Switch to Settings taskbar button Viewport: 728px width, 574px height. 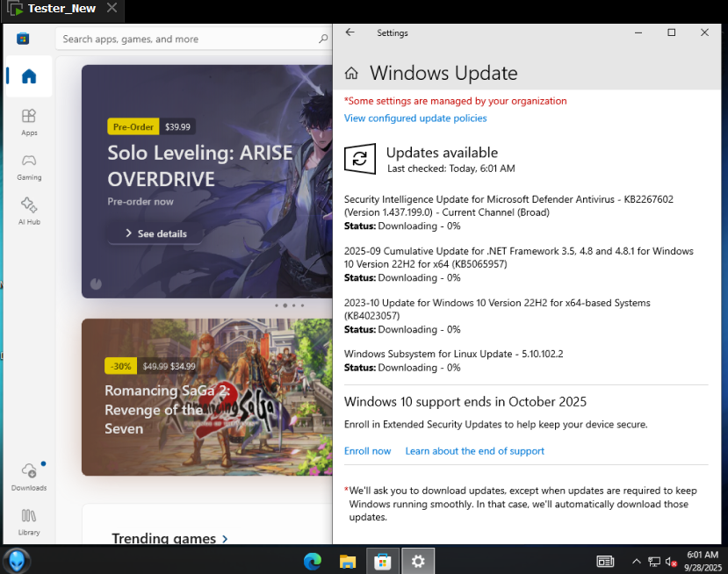[x=418, y=562]
